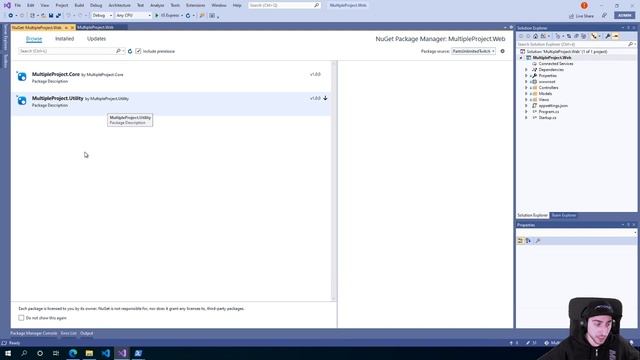Toggle the Include prerelease checkbox
Image resolution: width=640 pixels, height=360 pixels.
(138, 51)
